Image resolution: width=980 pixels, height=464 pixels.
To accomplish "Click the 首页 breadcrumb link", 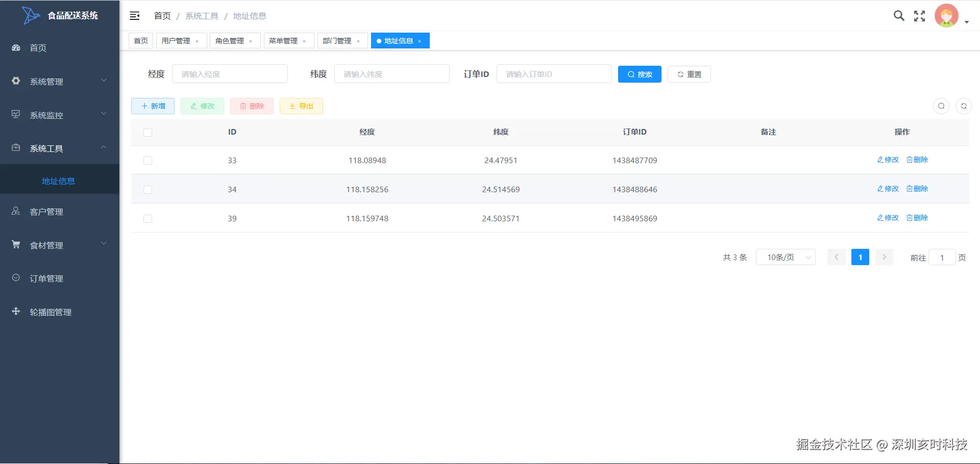I will 162,16.
